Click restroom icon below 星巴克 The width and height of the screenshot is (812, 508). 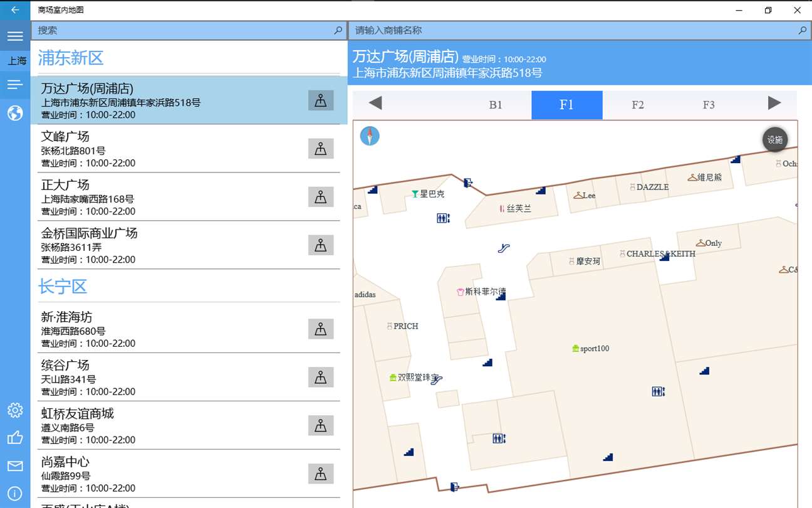click(x=443, y=218)
